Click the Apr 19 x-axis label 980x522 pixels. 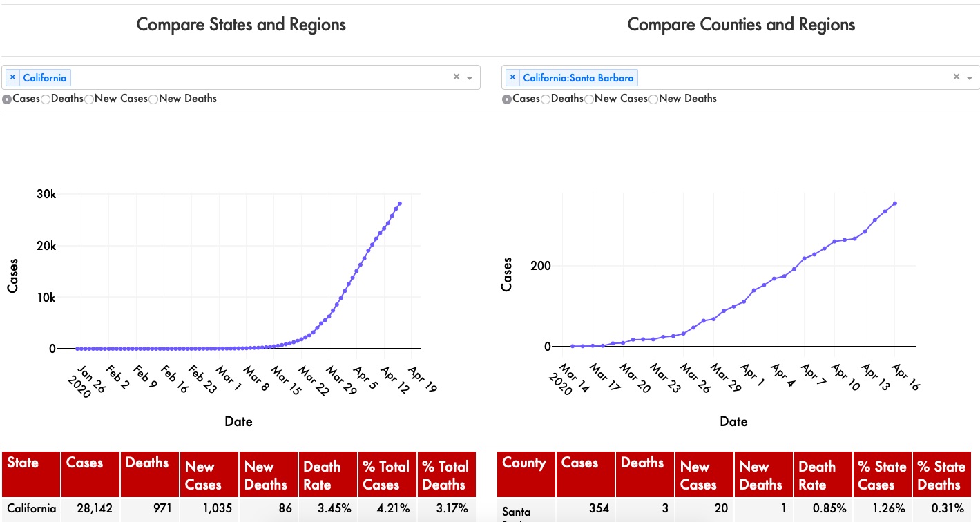[x=423, y=378]
